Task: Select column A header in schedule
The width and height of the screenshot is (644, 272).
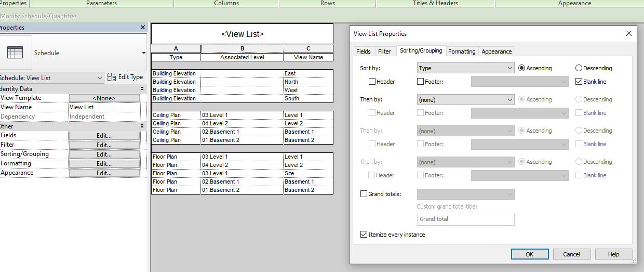Action: pyautogui.click(x=176, y=49)
